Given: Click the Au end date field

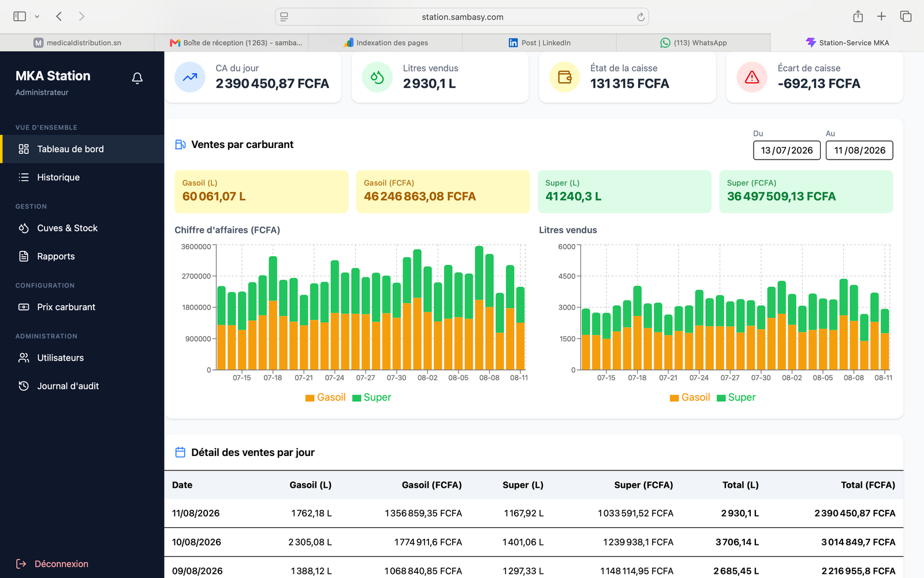Looking at the screenshot, I should click(859, 150).
